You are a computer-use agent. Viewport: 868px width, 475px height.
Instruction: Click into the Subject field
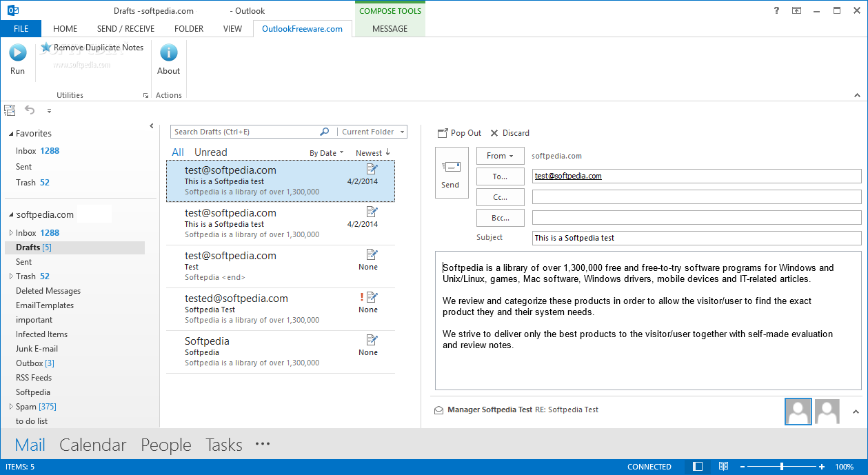tap(696, 238)
